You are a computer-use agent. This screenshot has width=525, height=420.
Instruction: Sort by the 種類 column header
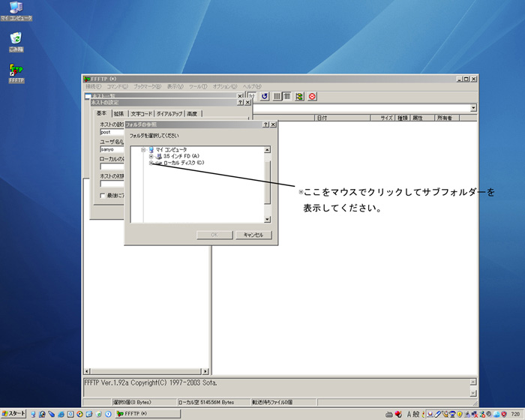pyautogui.click(x=403, y=118)
